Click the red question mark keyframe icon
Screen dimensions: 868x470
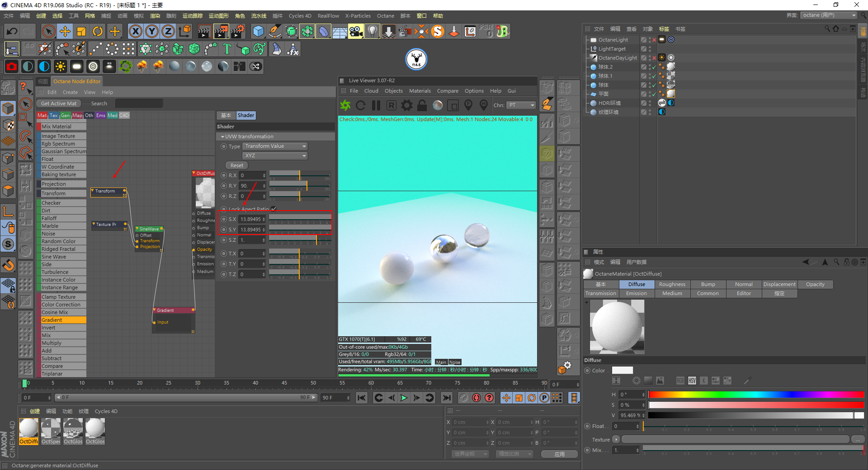pos(490,398)
